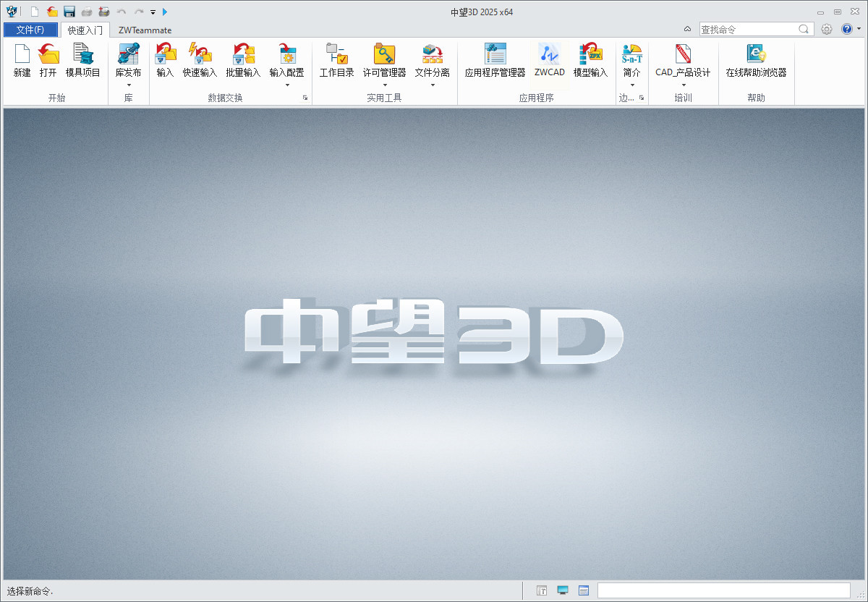Open the settings gear near the search box

tap(827, 30)
